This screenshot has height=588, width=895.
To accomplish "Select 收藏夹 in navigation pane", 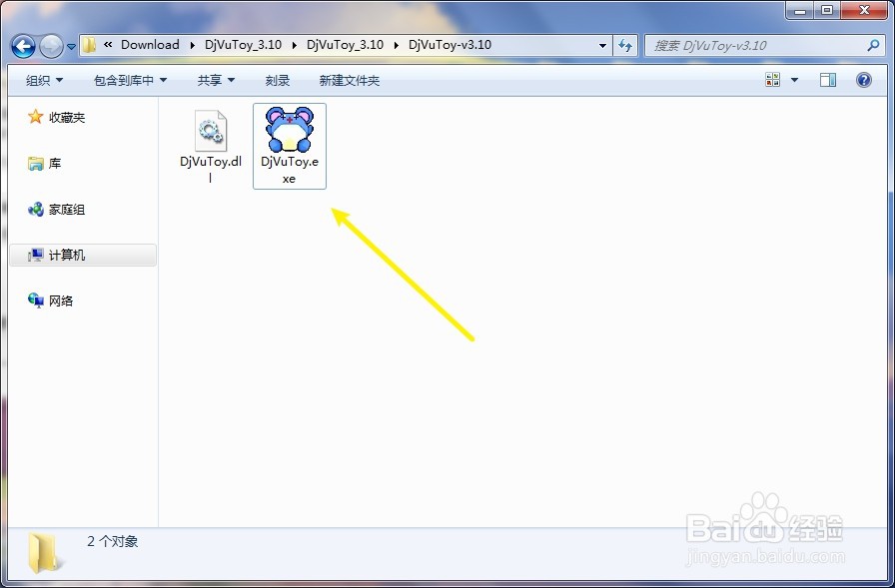I will coord(67,118).
